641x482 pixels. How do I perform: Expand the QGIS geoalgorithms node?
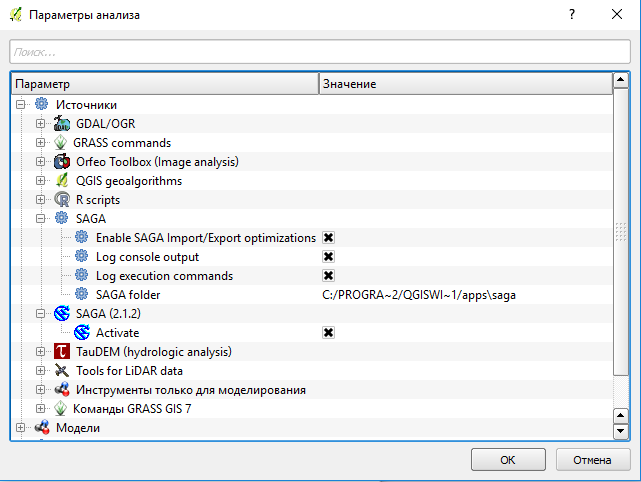click(40, 180)
